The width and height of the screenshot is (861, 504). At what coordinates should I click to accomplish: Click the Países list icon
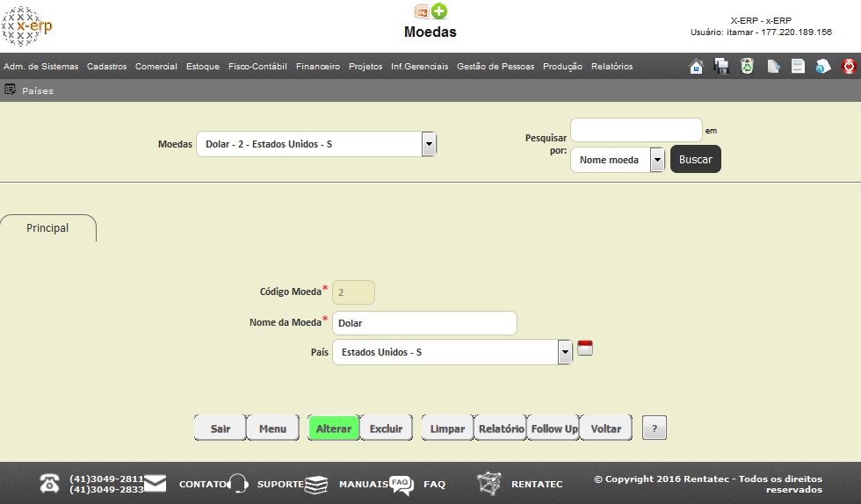(10, 89)
